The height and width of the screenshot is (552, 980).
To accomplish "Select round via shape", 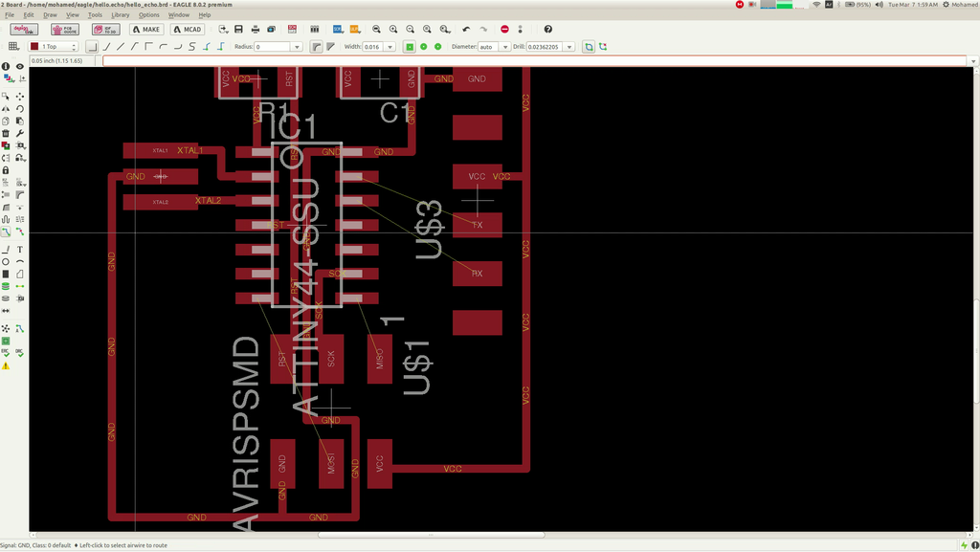I will point(424,47).
